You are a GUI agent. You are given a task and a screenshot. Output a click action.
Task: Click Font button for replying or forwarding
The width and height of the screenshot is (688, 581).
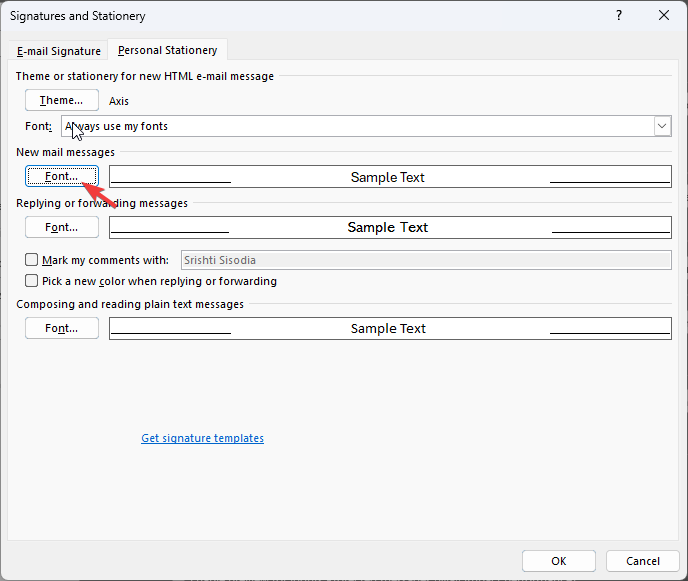61,227
